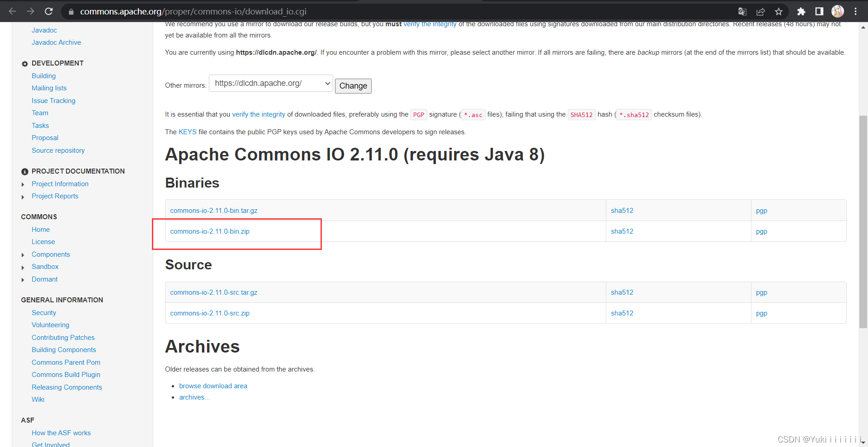Open sha512 for src.zip row
The width and height of the screenshot is (868, 447).
(622, 313)
